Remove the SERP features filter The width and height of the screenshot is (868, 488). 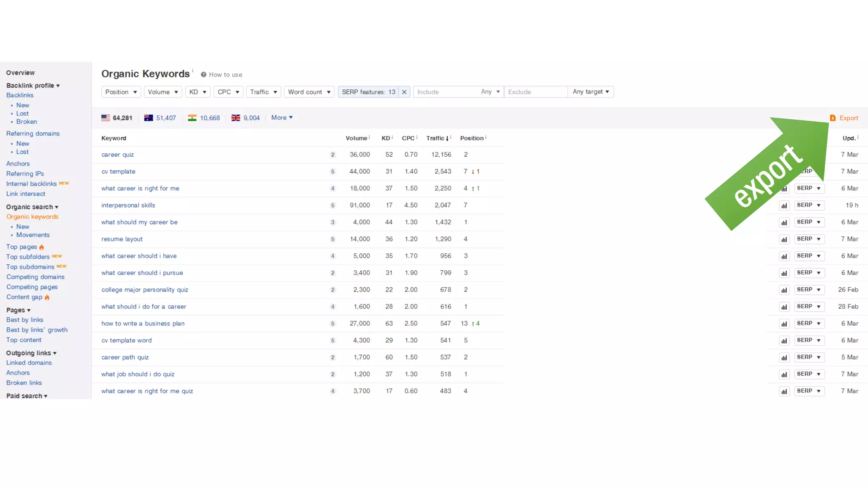coord(404,92)
